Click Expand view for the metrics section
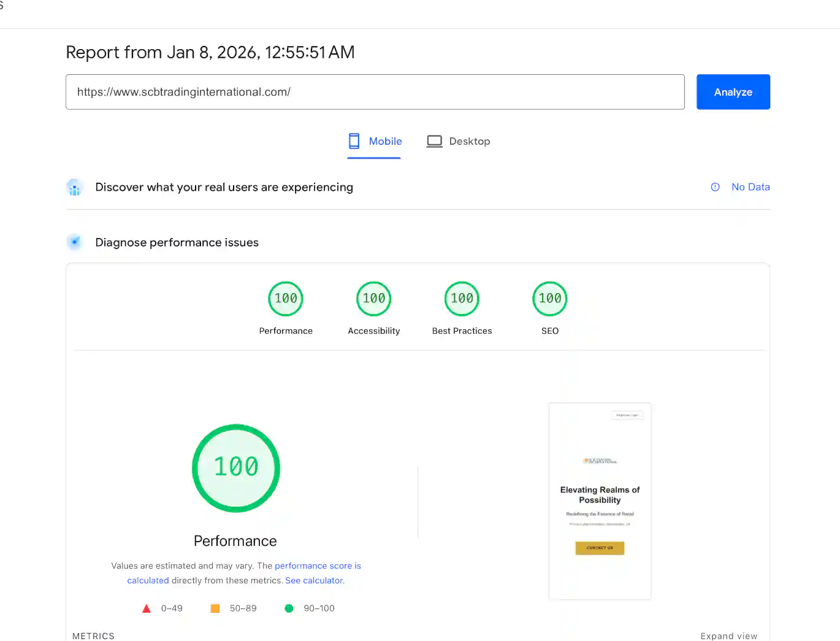This screenshot has height=641, width=840. coord(729,636)
